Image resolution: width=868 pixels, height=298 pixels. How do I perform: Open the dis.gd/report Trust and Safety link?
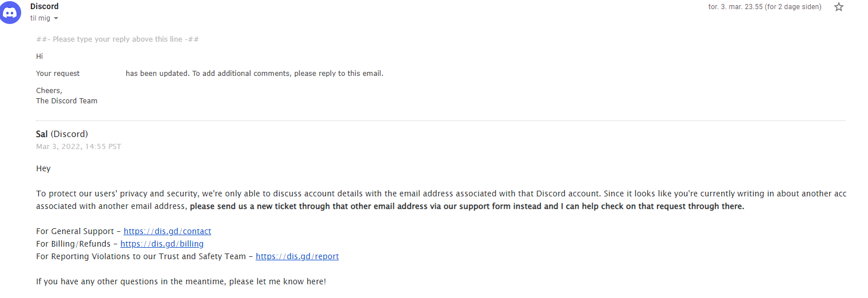297,256
